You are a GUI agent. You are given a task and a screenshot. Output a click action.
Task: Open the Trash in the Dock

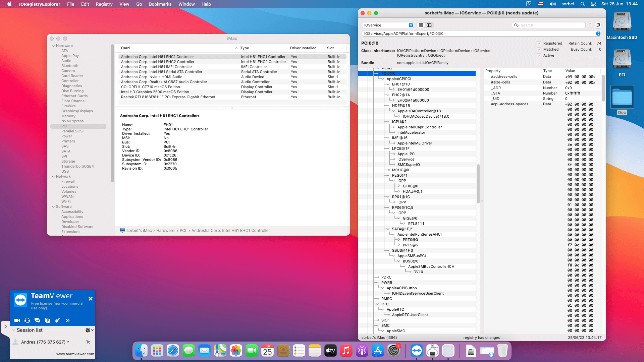(x=502, y=351)
